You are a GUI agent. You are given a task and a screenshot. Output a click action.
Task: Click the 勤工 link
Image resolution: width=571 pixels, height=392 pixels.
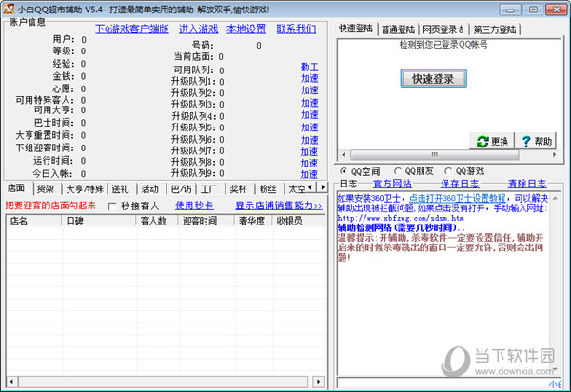[309, 67]
